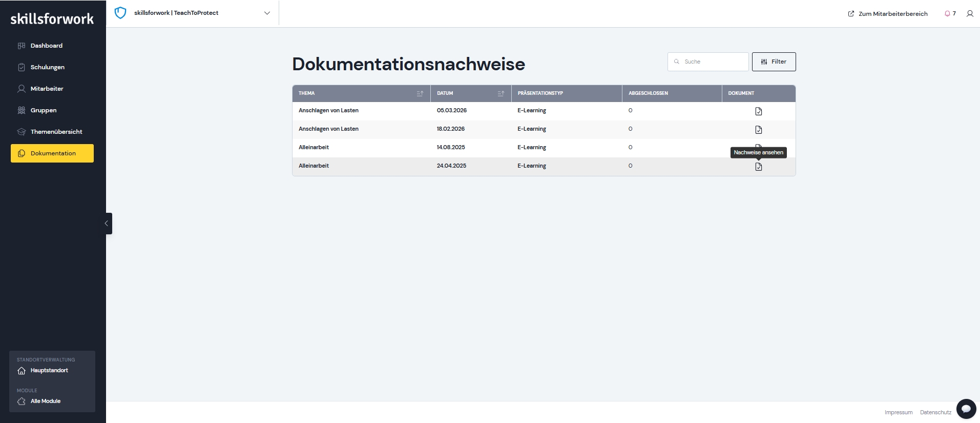Collapse the sidebar with the chevron handle
This screenshot has width=980, height=423.
click(x=107, y=224)
